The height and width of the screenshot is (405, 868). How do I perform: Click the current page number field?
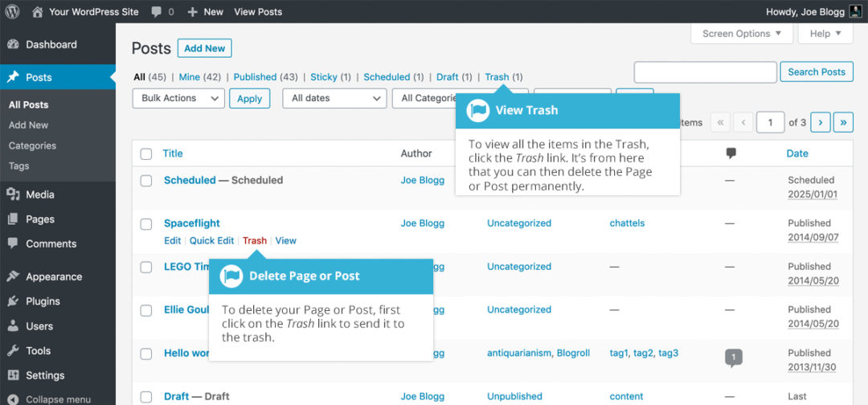pos(770,122)
